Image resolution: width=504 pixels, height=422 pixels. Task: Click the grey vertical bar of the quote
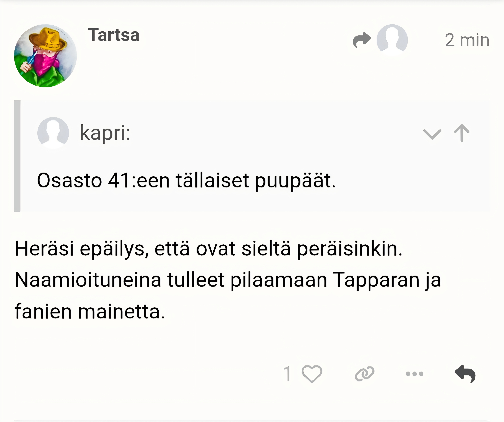tap(17, 156)
